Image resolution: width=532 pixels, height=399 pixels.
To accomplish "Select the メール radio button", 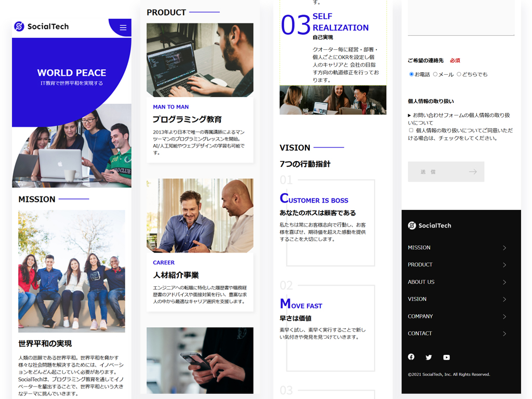I will point(435,74).
